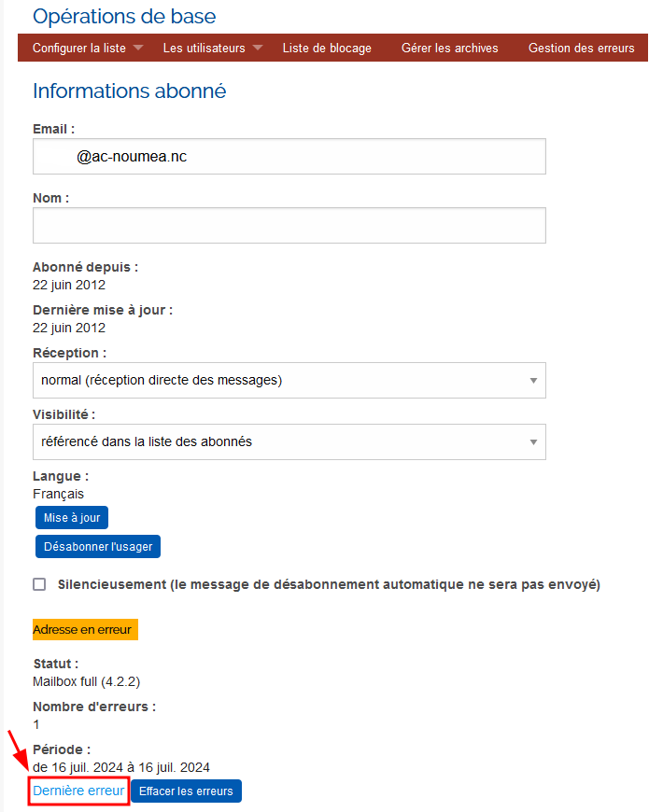The width and height of the screenshot is (649, 812).
Task: Expand the Réception dropdown
Action: (x=289, y=380)
